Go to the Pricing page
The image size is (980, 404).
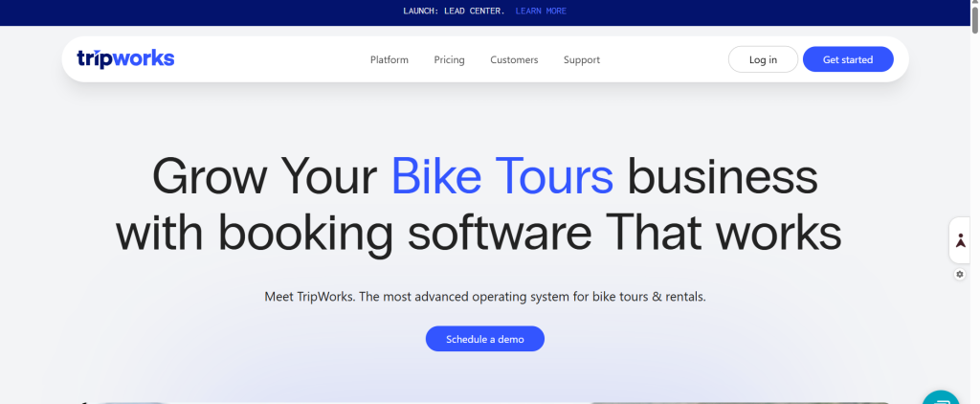(450, 60)
